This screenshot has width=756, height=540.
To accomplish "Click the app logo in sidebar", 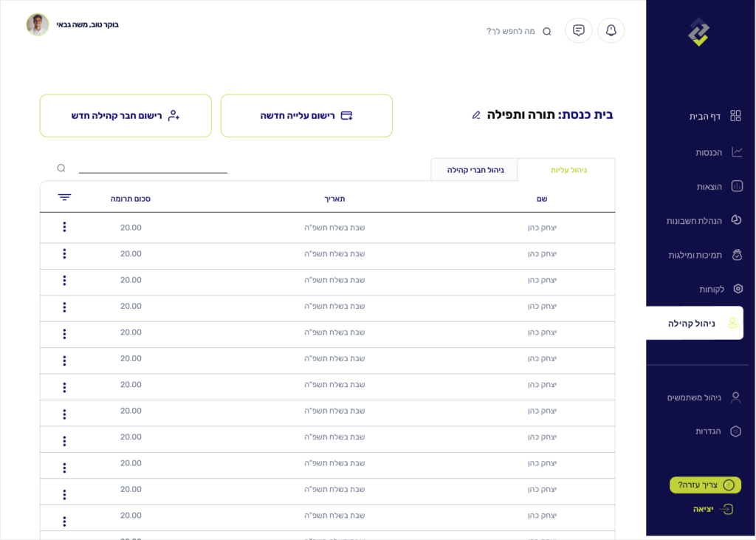I will 698,32.
